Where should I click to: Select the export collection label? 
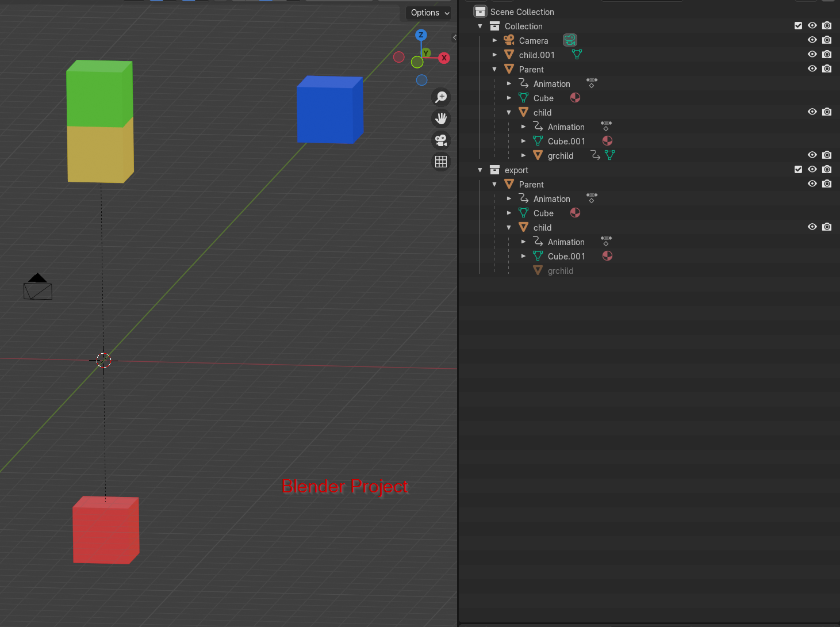click(516, 170)
